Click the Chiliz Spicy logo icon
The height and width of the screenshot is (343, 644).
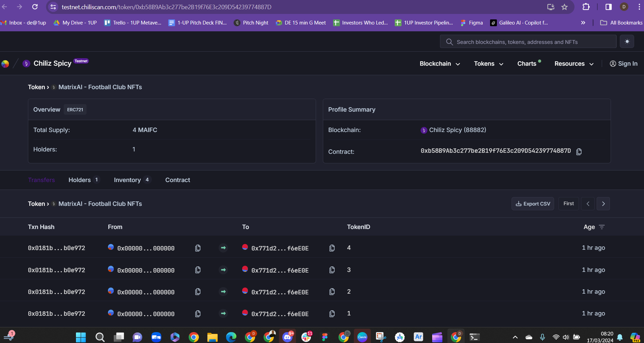26,64
